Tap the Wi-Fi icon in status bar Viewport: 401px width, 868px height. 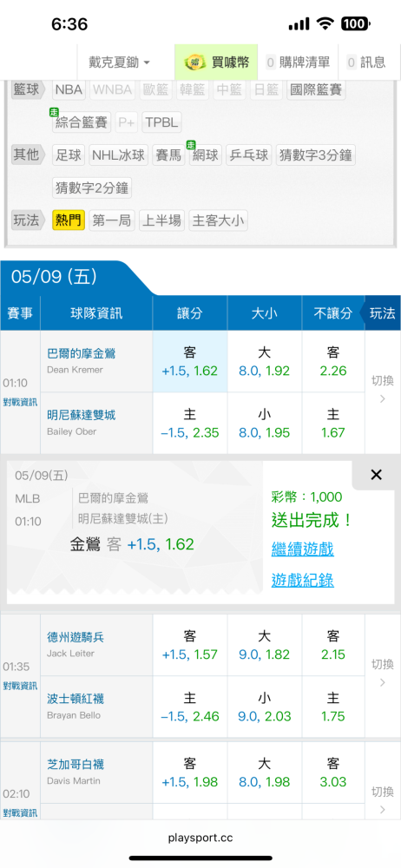[x=325, y=23]
